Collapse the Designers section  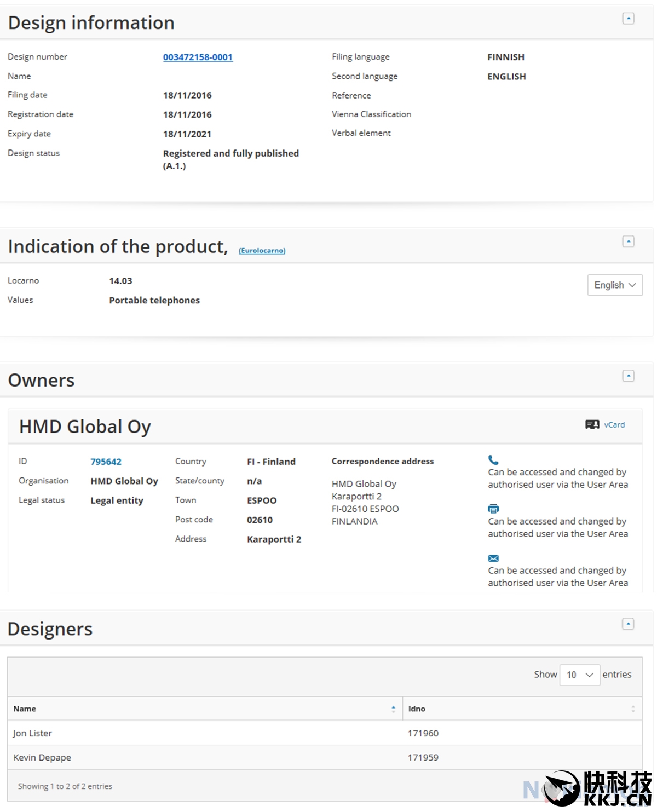pos(628,624)
